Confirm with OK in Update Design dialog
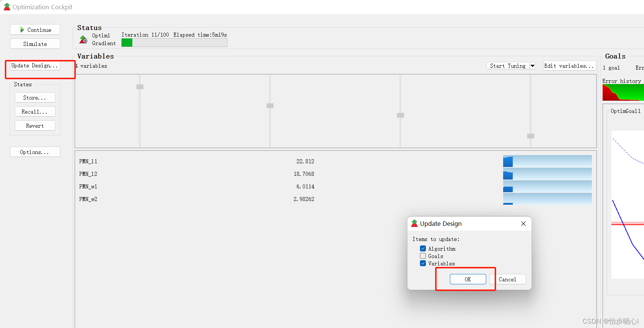The width and height of the screenshot is (644, 328). [x=468, y=279]
